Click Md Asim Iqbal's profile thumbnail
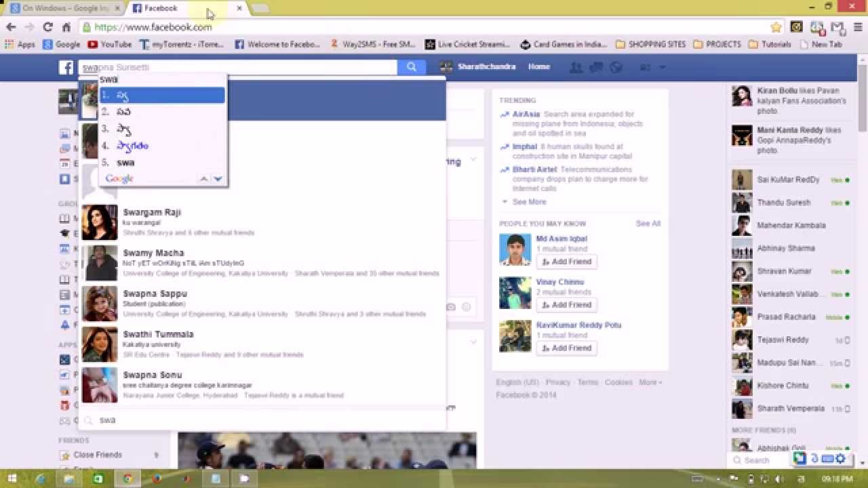This screenshot has width=868, height=488. (515, 250)
